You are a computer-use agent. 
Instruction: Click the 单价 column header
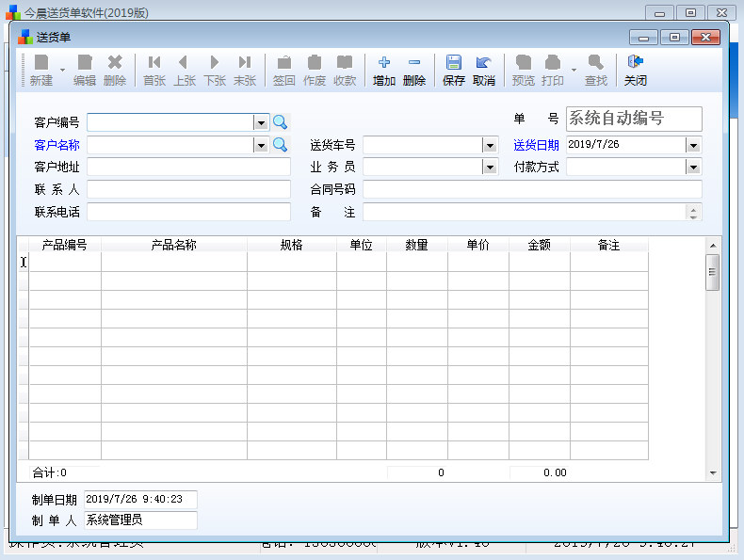[477, 245]
